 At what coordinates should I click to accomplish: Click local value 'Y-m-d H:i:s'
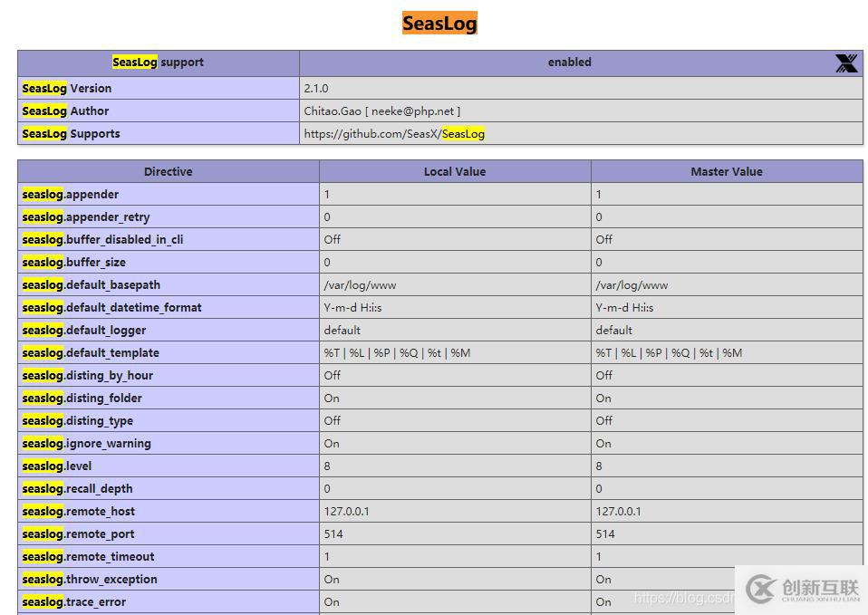click(x=352, y=308)
